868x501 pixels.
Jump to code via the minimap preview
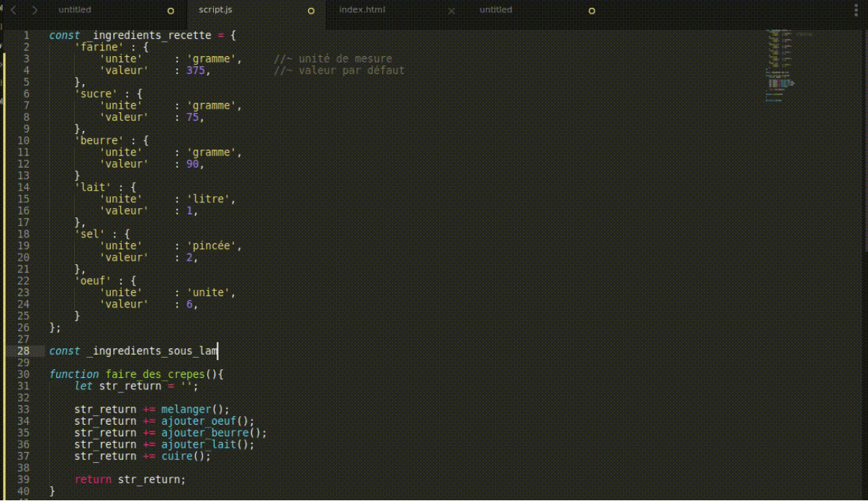point(785,65)
